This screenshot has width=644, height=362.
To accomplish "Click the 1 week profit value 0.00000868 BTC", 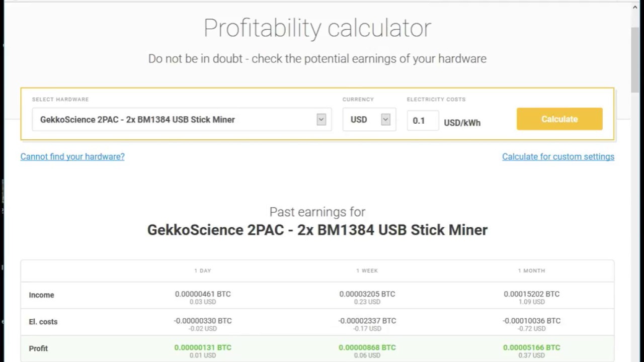I will click(x=367, y=347).
